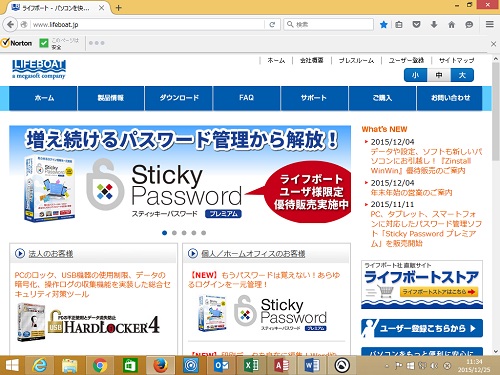Click the Sticky Password main banner

(x=180, y=174)
